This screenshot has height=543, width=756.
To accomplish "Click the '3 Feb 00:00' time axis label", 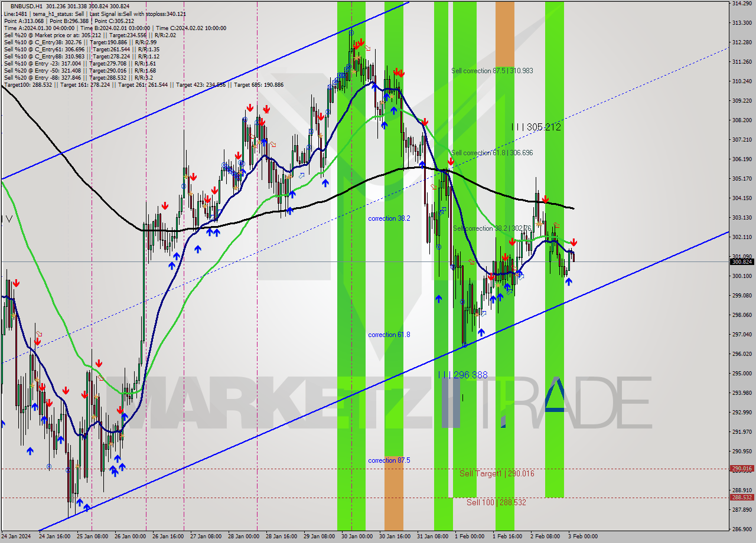I will click(582, 537).
